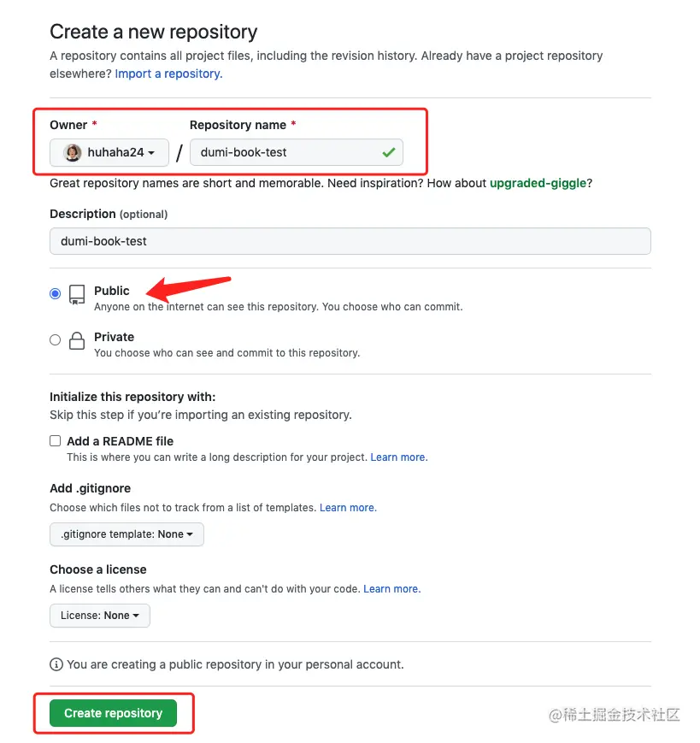Open the huhaha24 owner dropdown
The image size is (700, 743).
click(x=109, y=152)
